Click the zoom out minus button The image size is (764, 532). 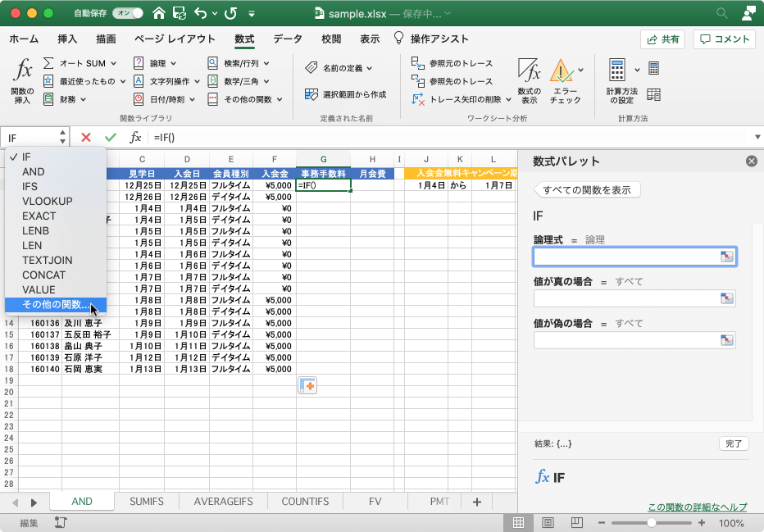pos(601,523)
